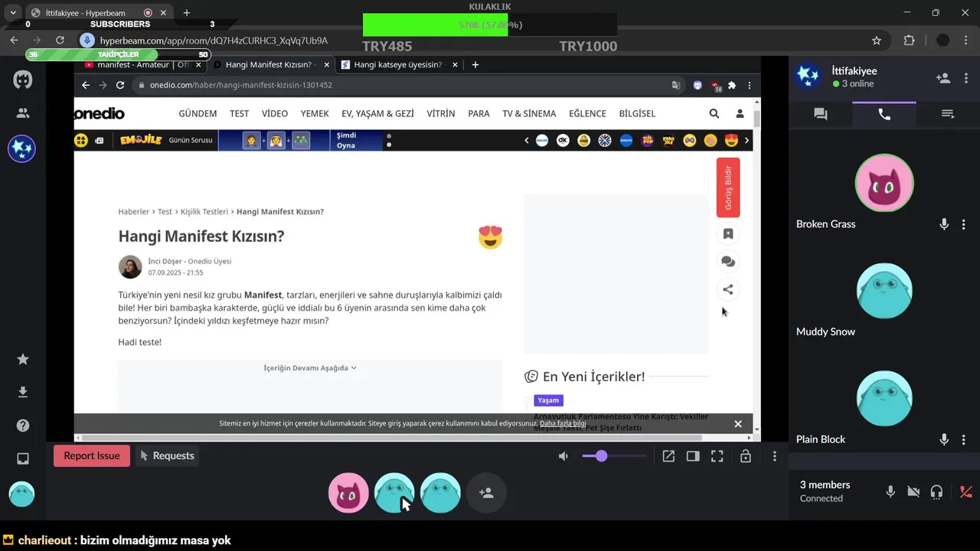Click the onedio.com address bar
This screenshot has width=980, height=551.
[398, 85]
